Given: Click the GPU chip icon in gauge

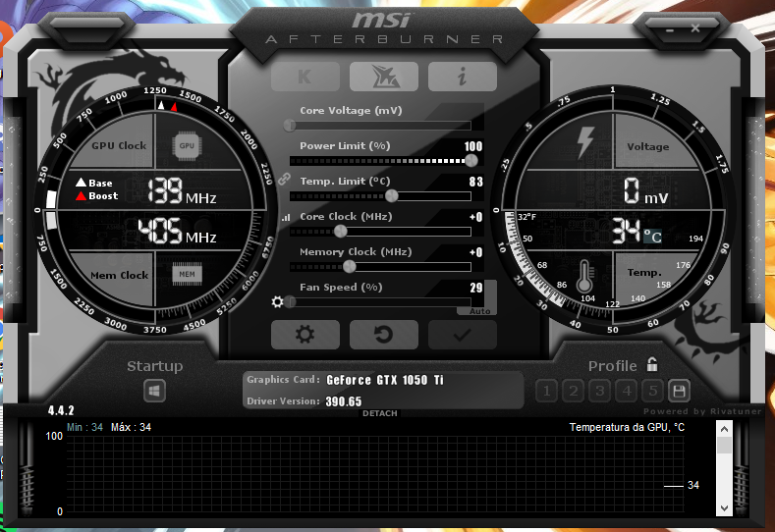Looking at the screenshot, I should tap(187, 145).
